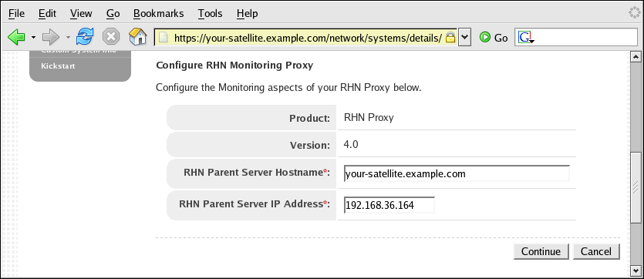Click the RHN Parent Server IP Address field

click(x=389, y=205)
